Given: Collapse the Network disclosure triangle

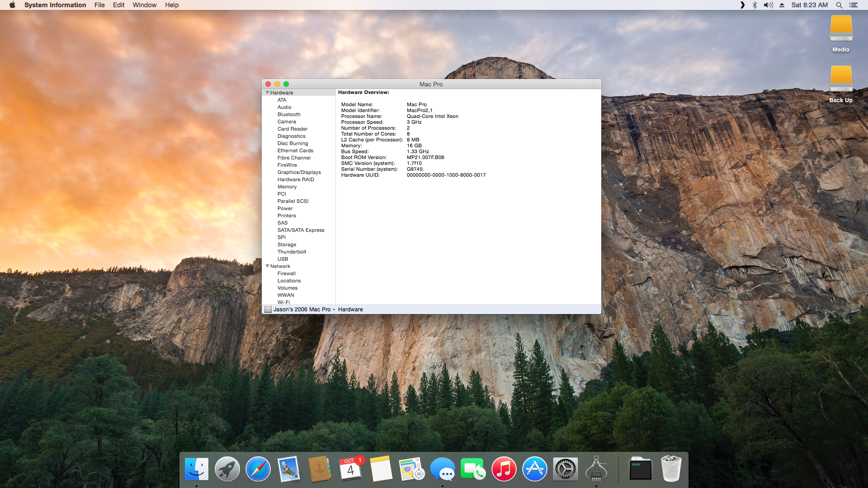Looking at the screenshot, I should tap(267, 266).
